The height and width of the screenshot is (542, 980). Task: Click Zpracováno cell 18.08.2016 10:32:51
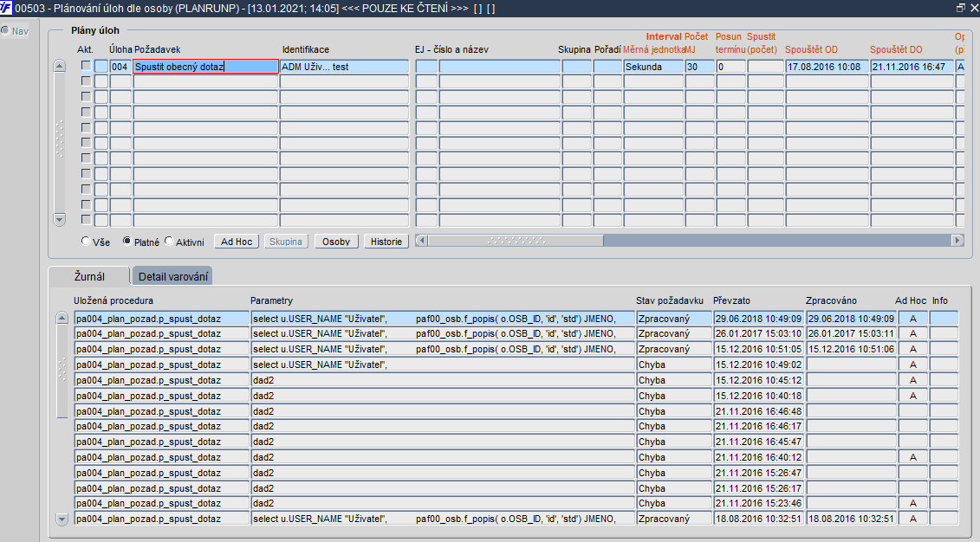coord(851,519)
